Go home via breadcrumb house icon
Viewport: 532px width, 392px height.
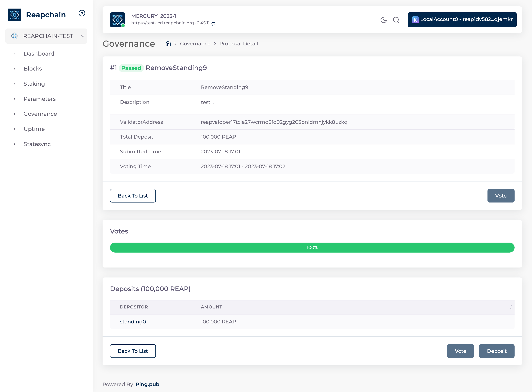tap(168, 44)
